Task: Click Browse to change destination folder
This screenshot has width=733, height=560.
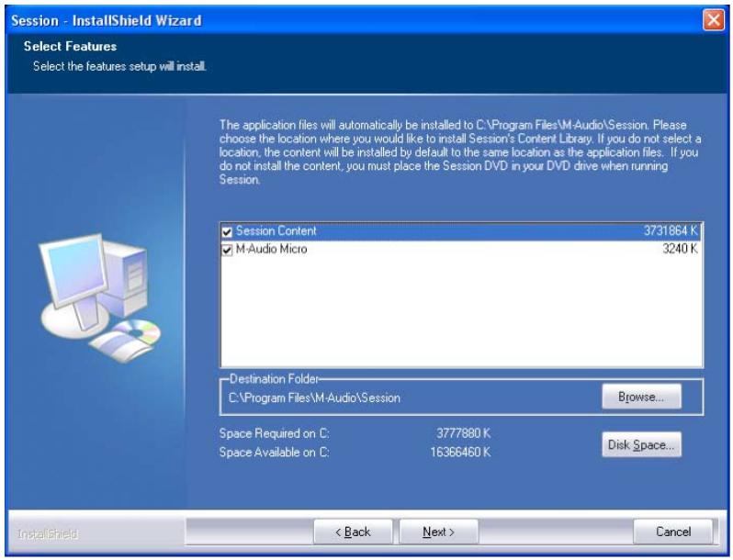Action: 641,397
